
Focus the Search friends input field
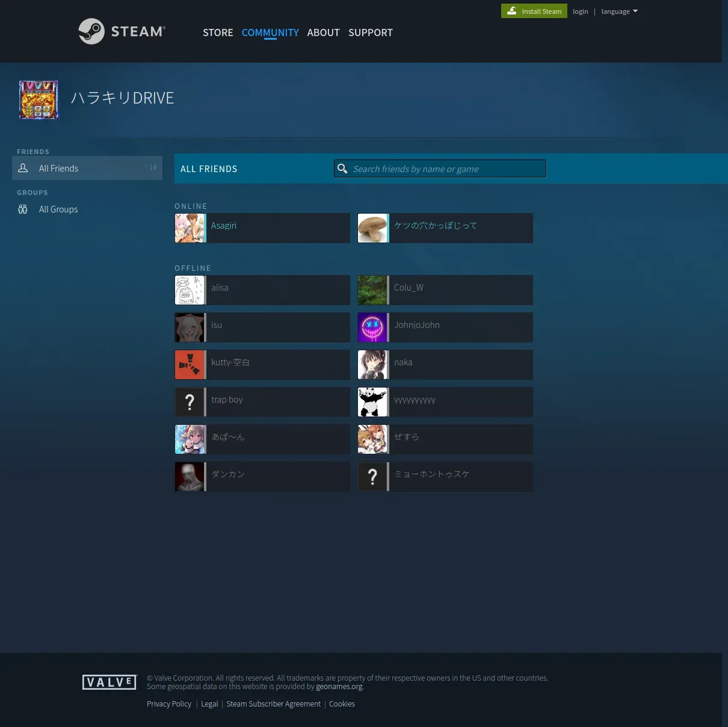pyautogui.click(x=440, y=169)
